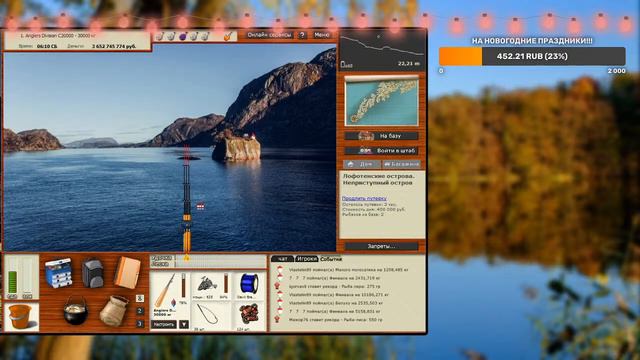
Task: Click the На базу button
Action: (x=382, y=136)
